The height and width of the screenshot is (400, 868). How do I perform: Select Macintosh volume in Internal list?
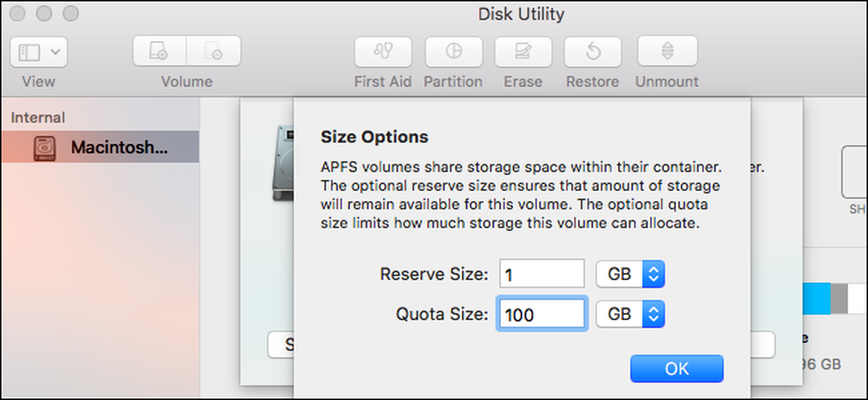pos(100,148)
